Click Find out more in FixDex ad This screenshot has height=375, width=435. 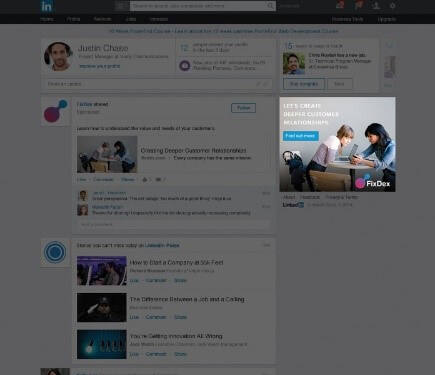click(301, 136)
